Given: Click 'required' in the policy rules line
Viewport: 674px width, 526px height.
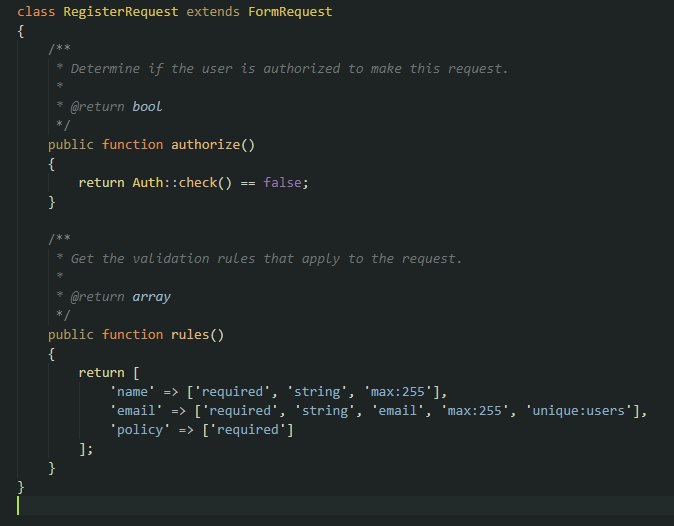Looking at the screenshot, I should (248, 430).
